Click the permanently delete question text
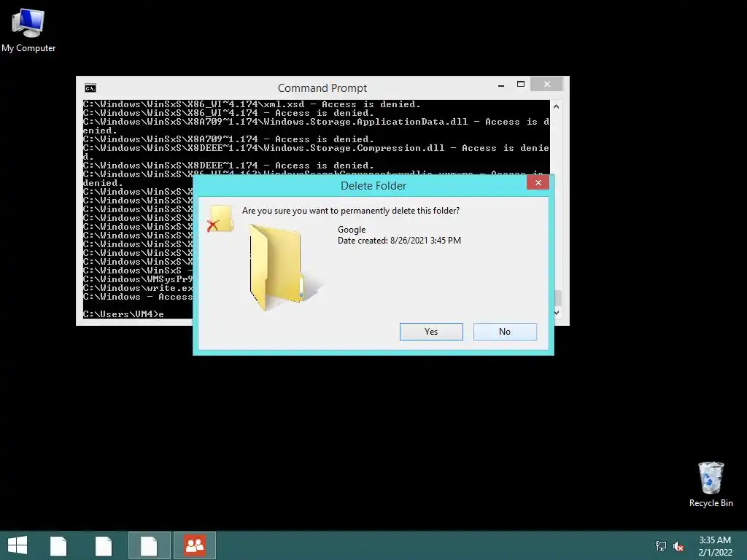 (x=351, y=211)
